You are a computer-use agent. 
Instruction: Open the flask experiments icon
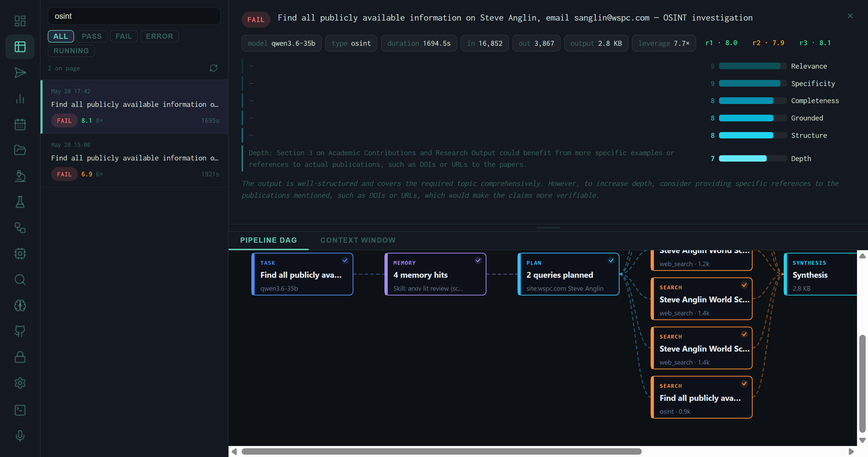click(20, 202)
